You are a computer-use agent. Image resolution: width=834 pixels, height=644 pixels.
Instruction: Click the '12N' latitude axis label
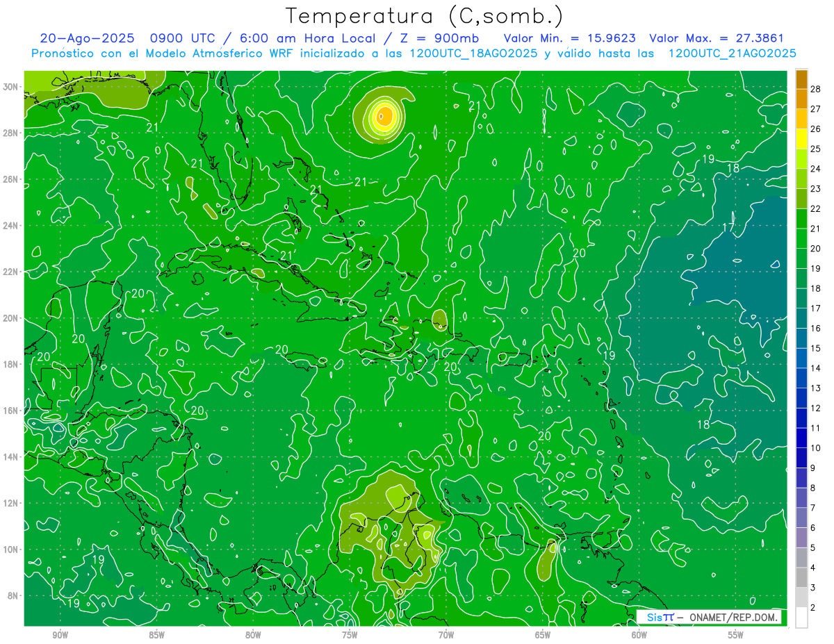click(x=10, y=503)
